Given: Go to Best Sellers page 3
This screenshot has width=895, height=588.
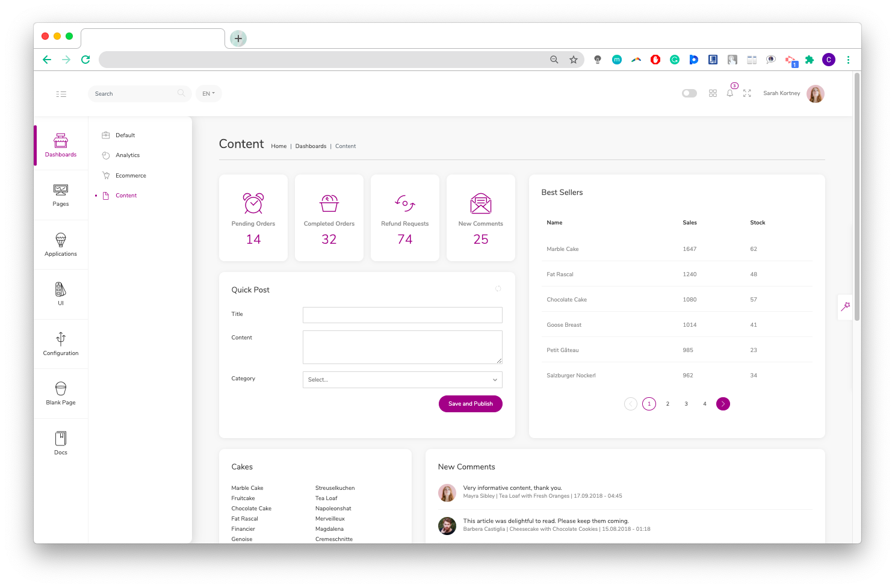Looking at the screenshot, I should click(686, 404).
